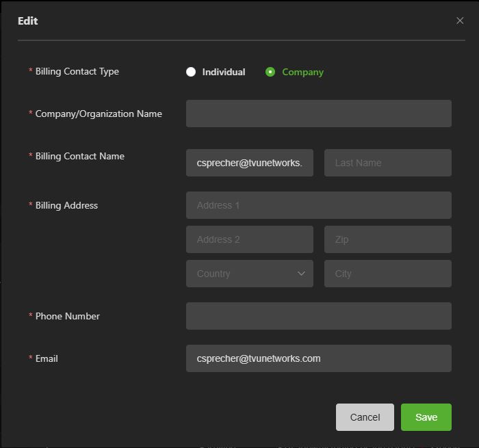The image size is (479, 448).
Task: Click the Zip field
Action: (388, 239)
